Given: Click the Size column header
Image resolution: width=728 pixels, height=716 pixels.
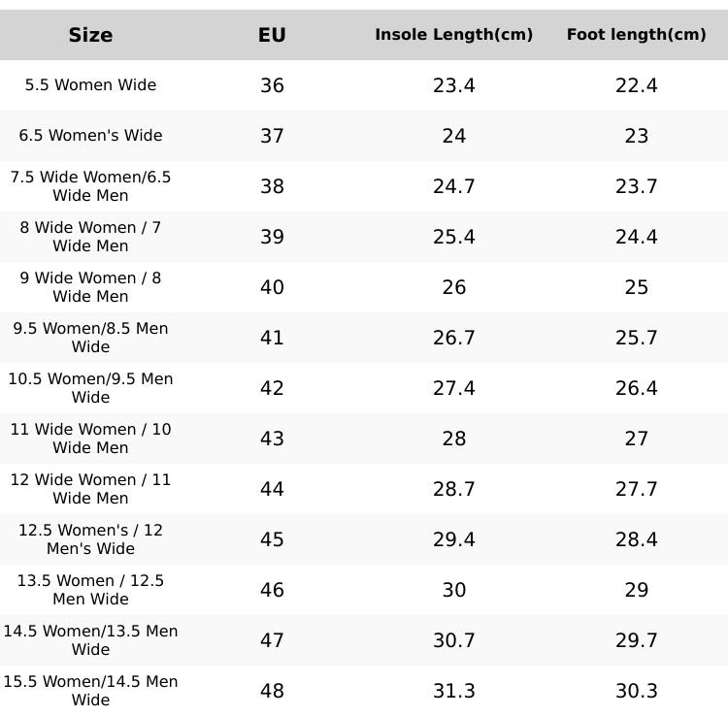Looking at the screenshot, I should 90,35.
